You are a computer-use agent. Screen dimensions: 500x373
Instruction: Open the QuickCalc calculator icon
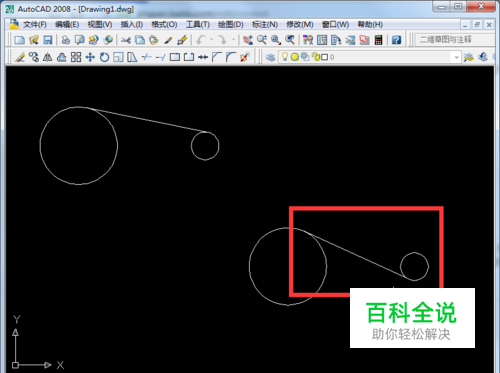378,40
